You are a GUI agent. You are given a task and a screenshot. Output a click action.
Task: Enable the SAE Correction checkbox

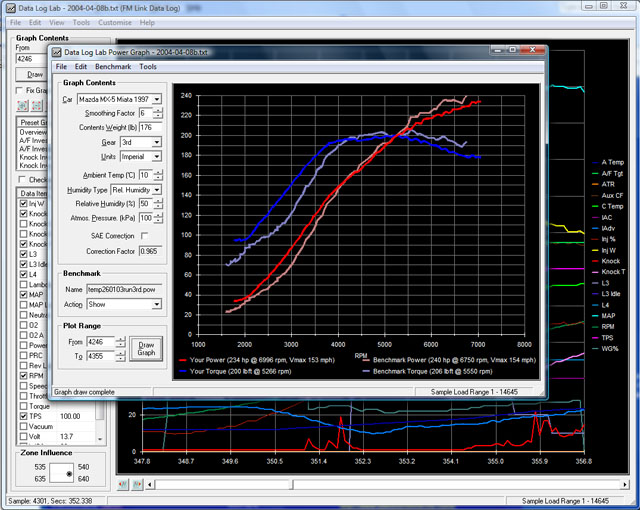point(144,234)
